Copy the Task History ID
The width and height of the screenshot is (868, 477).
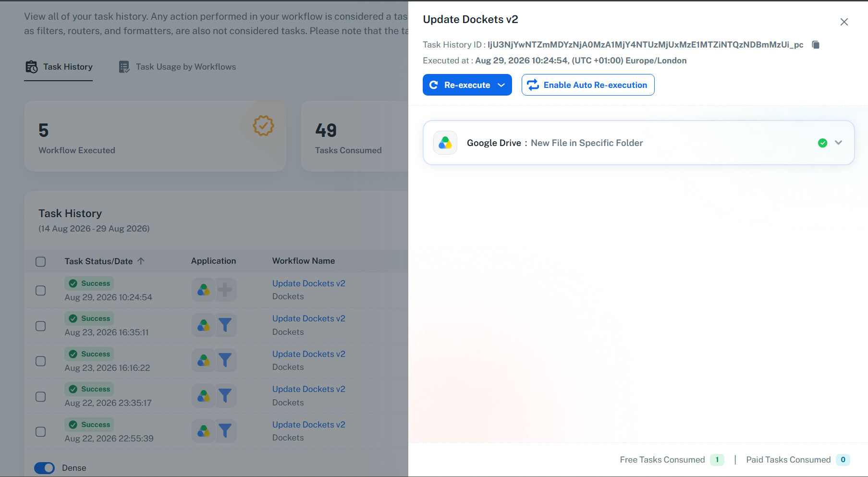tap(816, 45)
